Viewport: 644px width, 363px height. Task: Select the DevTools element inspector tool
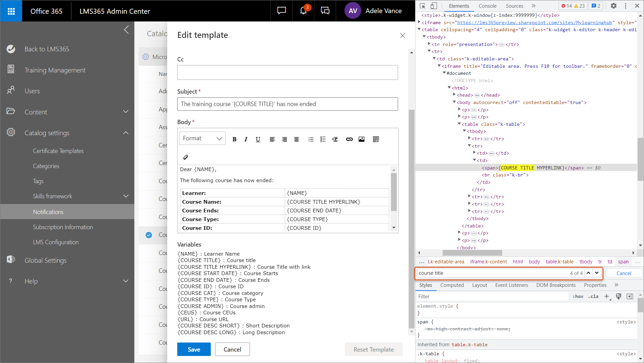click(x=423, y=6)
